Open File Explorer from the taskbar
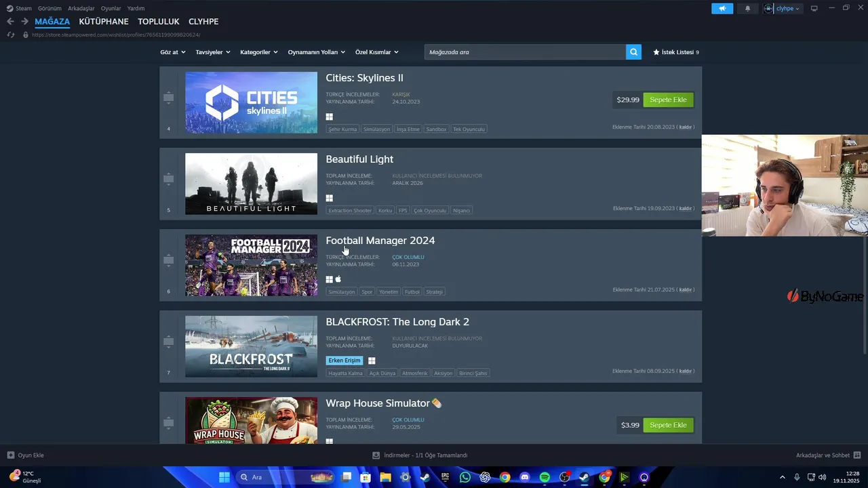Screen dimensions: 868x488 point(385,477)
